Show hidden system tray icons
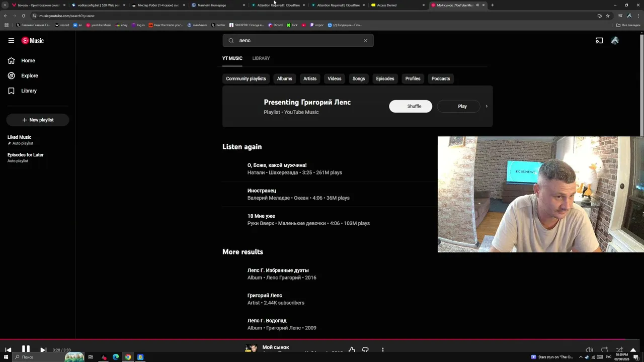 pos(580,357)
